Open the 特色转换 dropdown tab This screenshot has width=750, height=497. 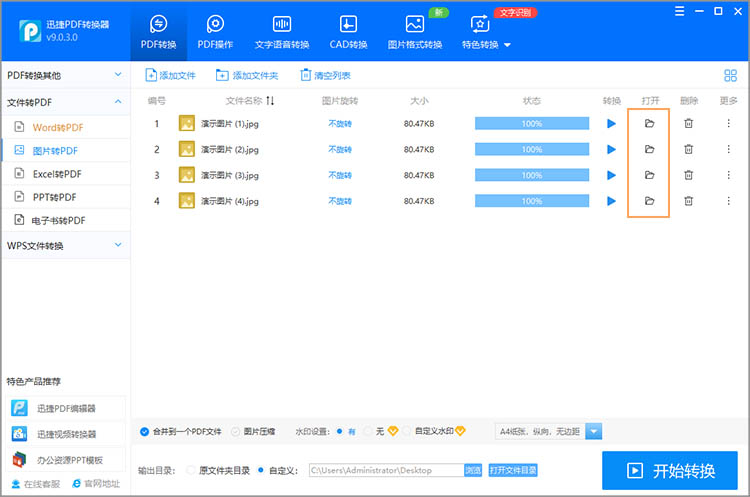click(486, 32)
